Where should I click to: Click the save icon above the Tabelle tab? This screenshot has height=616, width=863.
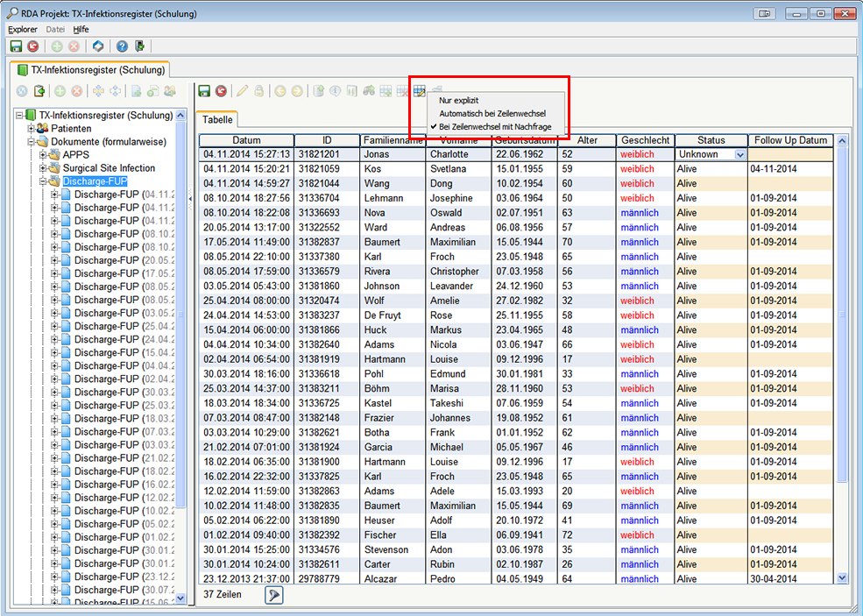204,90
